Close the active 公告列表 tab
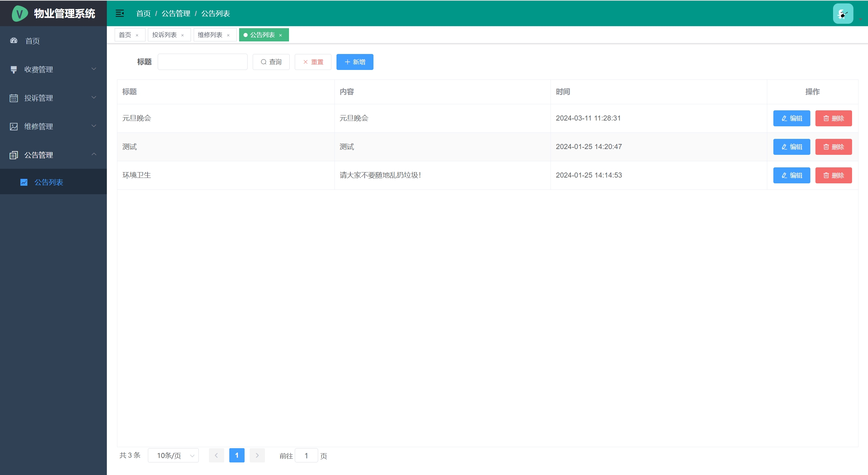The image size is (868, 475). tap(281, 35)
